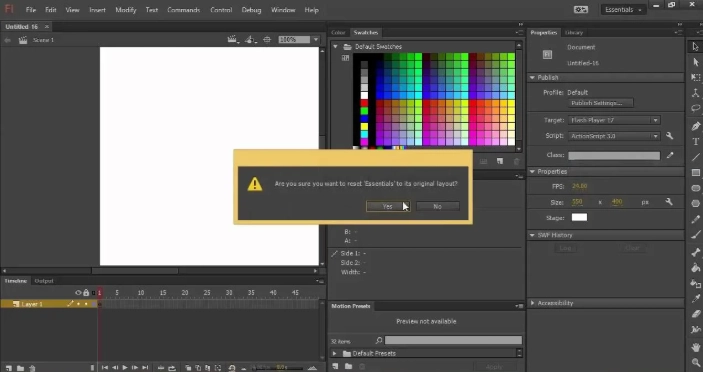This screenshot has height=372, width=703.
Task: Click the New Layer icon in timeline
Action: 9,368
